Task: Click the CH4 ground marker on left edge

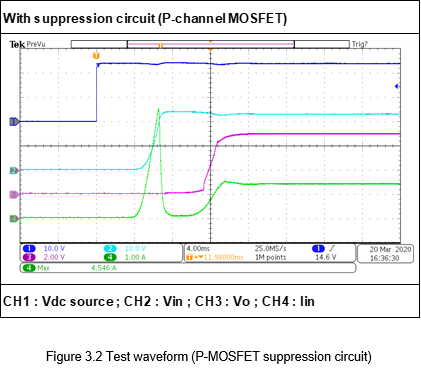Action: click(x=14, y=219)
